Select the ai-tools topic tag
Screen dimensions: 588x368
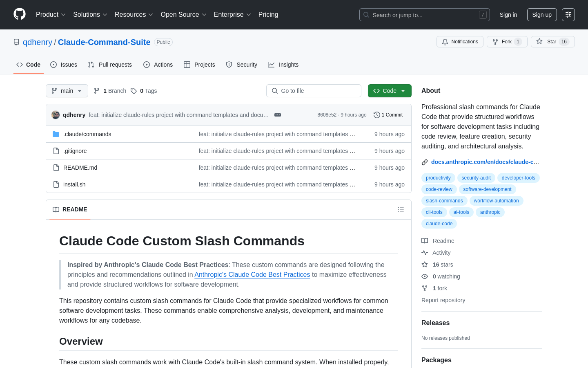pyautogui.click(x=461, y=212)
